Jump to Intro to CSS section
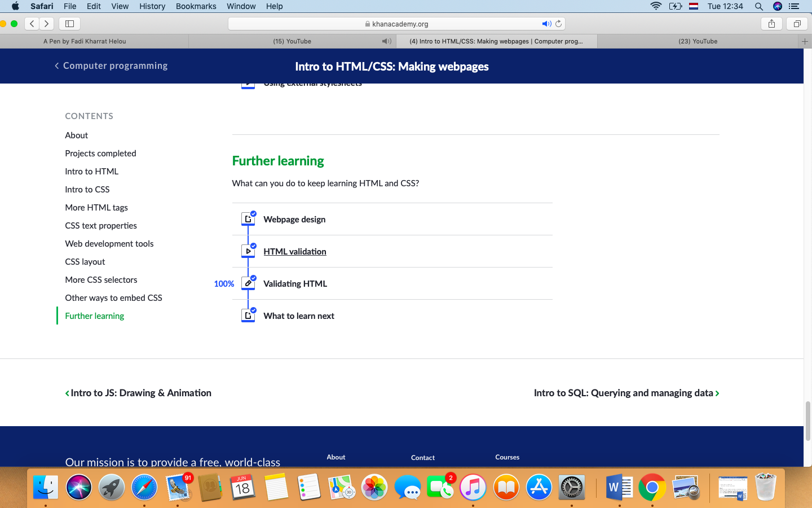The height and width of the screenshot is (508, 812). point(87,189)
